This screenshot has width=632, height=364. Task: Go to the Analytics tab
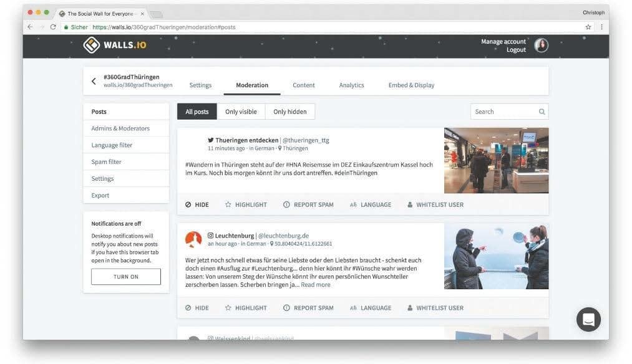pos(351,85)
